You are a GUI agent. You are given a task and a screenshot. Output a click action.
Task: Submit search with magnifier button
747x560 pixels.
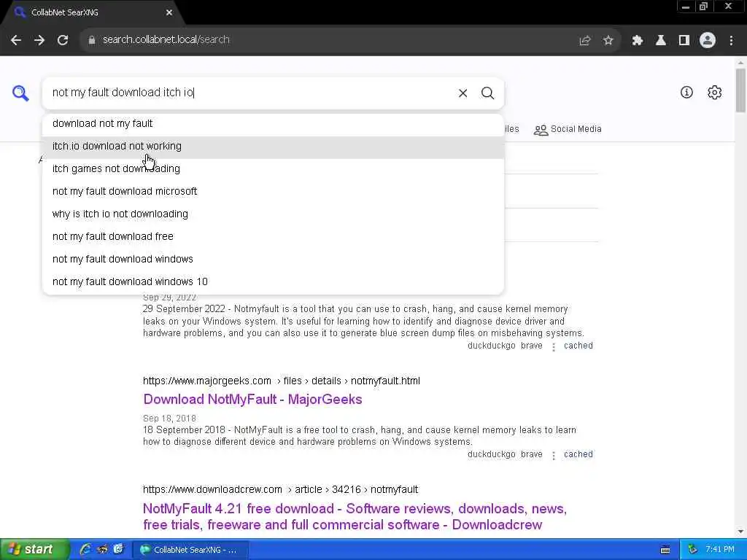[487, 93]
